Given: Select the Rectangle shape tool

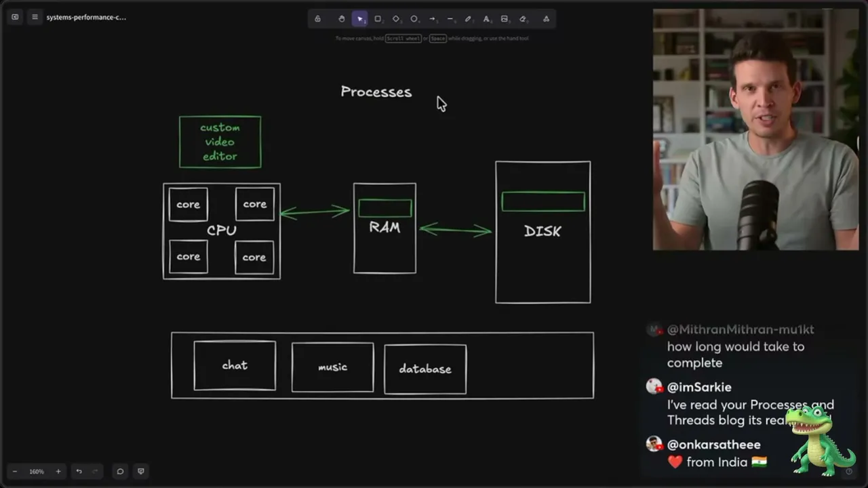Looking at the screenshot, I should click(378, 19).
